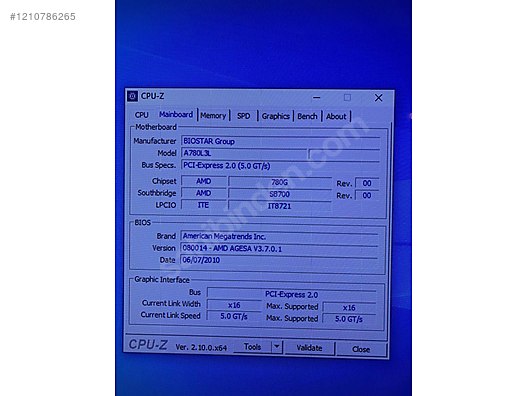The width and height of the screenshot is (528, 396).
Task: Open the Graphics tab
Action: click(275, 116)
